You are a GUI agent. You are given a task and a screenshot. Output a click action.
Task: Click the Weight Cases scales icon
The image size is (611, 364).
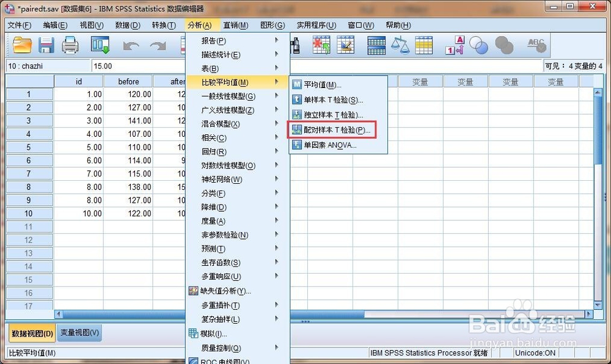pyautogui.click(x=400, y=45)
